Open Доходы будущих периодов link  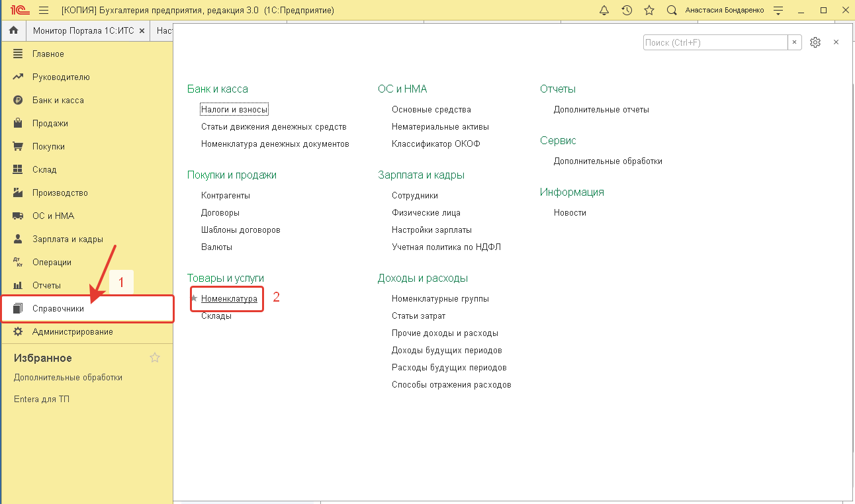(x=447, y=351)
